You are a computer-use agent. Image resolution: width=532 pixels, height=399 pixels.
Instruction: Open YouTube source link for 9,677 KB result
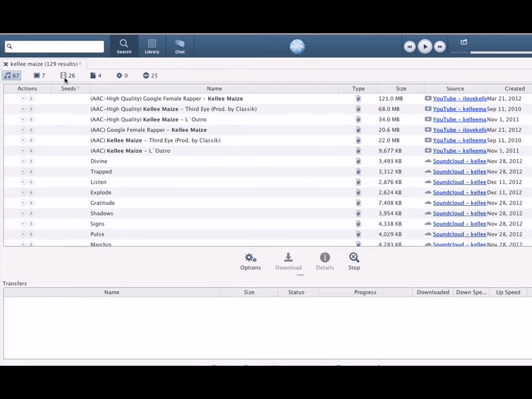(x=459, y=151)
